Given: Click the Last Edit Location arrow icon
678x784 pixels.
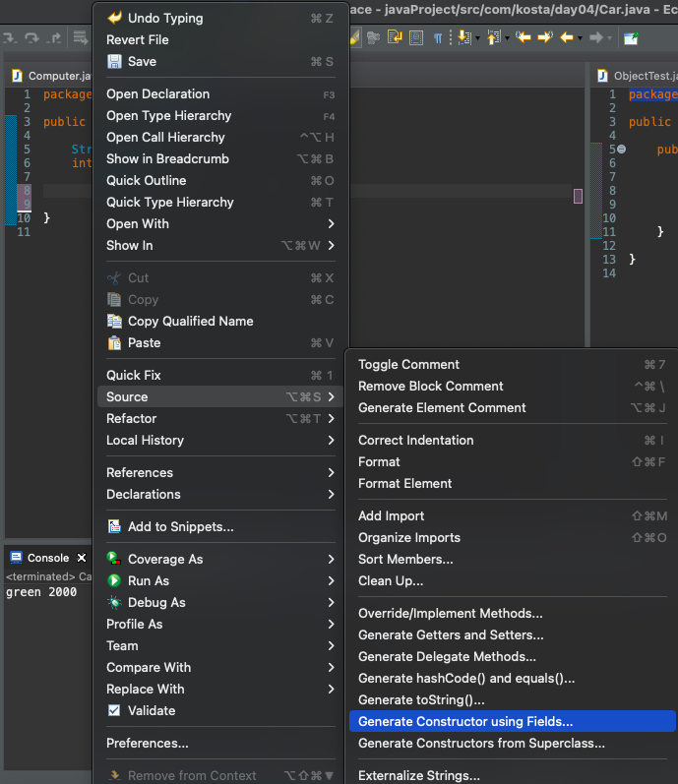Looking at the screenshot, I should pos(523,37).
